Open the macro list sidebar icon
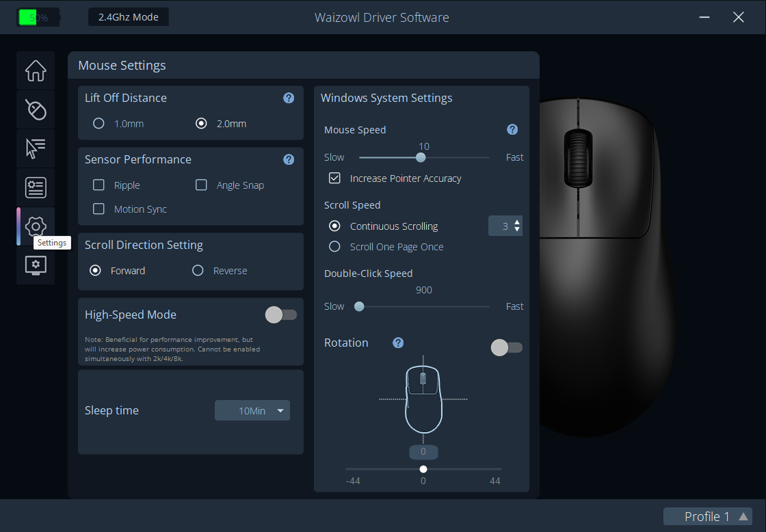Screen dimensions: 766x532 pos(36,187)
